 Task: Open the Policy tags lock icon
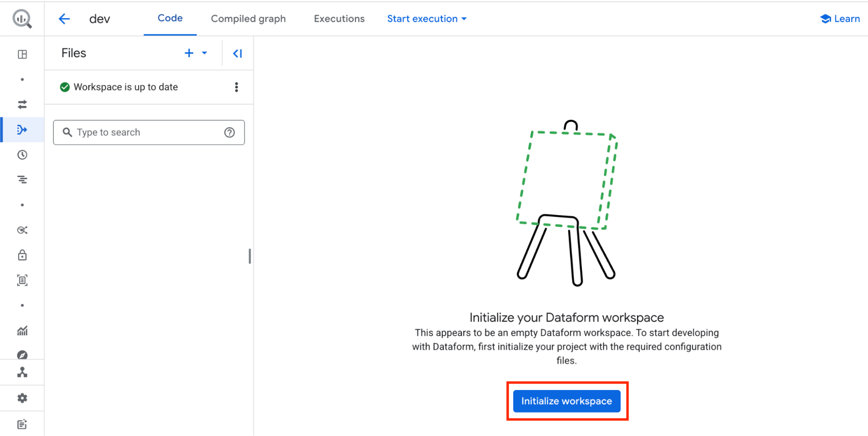coord(22,255)
